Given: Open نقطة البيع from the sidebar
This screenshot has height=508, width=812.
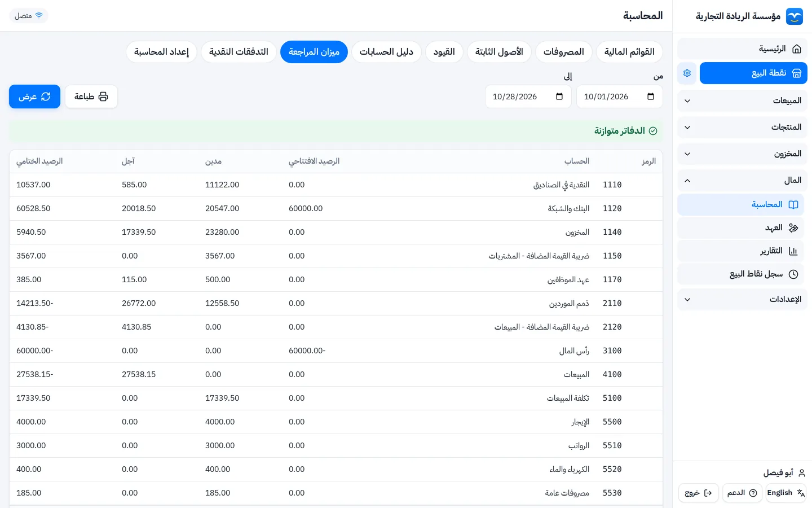Looking at the screenshot, I should (x=753, y=73).
